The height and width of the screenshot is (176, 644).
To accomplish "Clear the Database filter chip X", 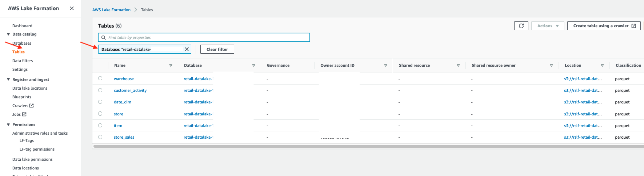I will 187,49.
